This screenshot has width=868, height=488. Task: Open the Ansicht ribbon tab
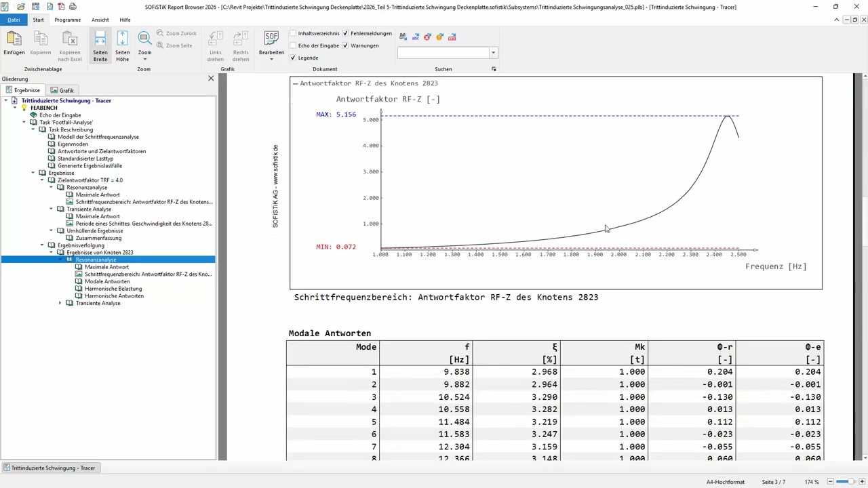(x=100, y=20)
